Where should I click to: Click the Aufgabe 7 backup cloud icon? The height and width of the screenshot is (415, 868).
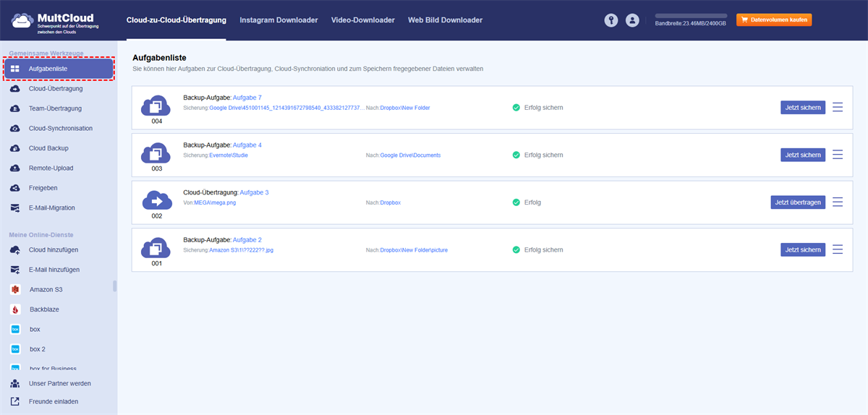click(x=156, y=106)
